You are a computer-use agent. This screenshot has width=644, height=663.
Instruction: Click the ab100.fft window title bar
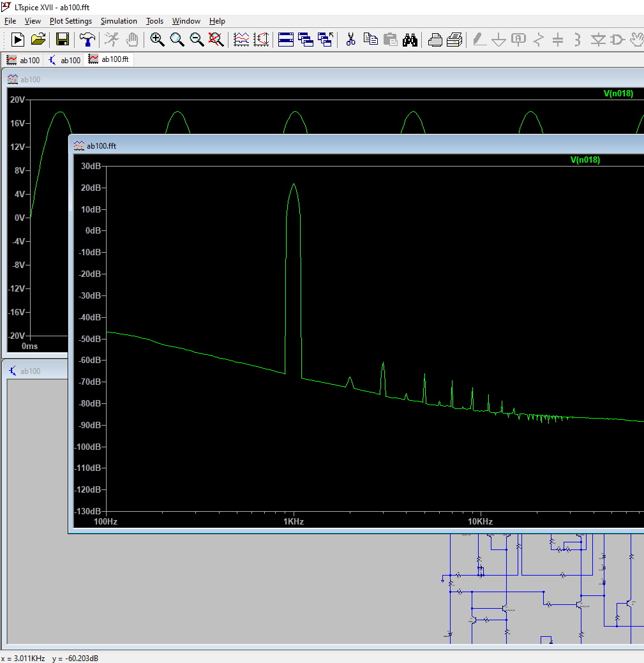pos(357,145)
